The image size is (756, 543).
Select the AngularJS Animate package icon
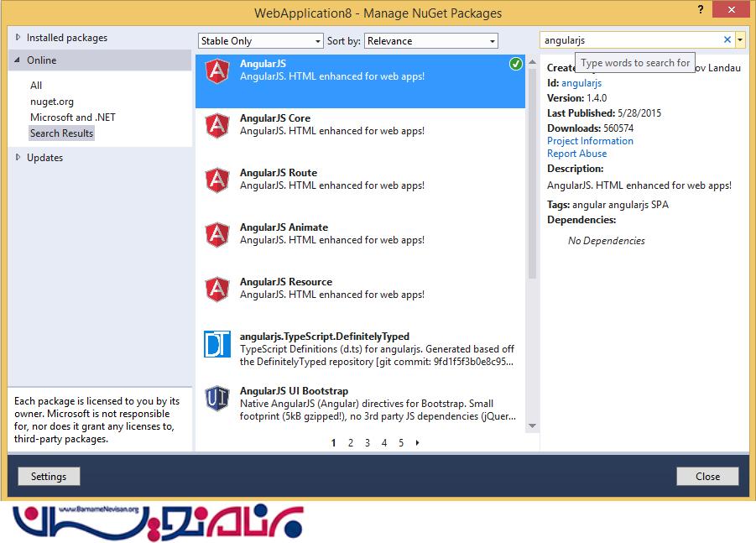[217, 235]
